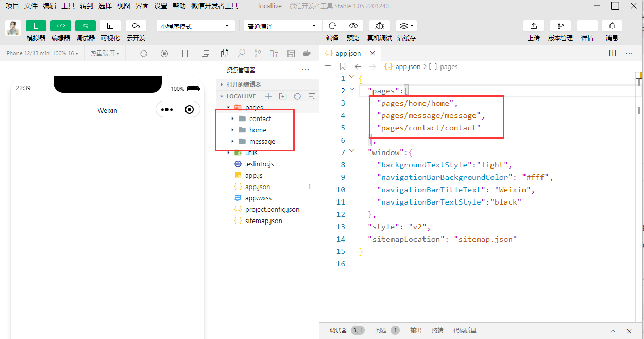
Task: Open the 微信开发者工具 menu
Action: 214,6
